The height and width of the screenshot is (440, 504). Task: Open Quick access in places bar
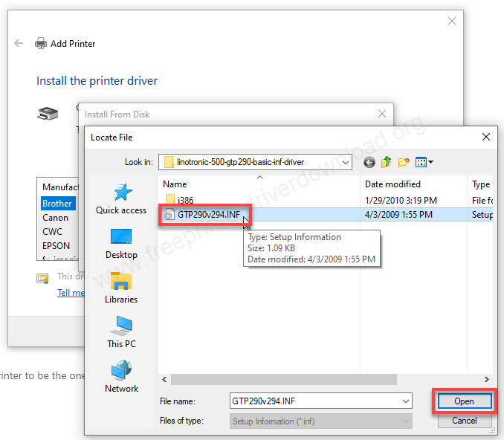pos(121,198)
